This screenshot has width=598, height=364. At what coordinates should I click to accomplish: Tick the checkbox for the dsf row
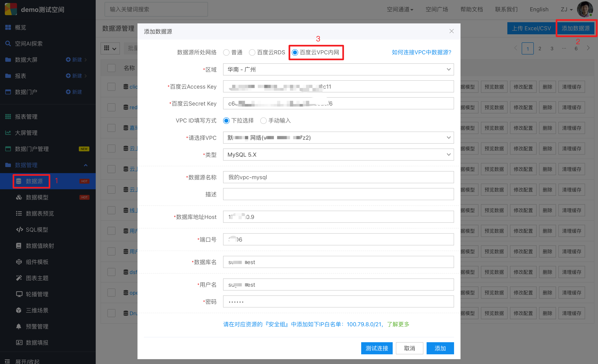[111, 272]
